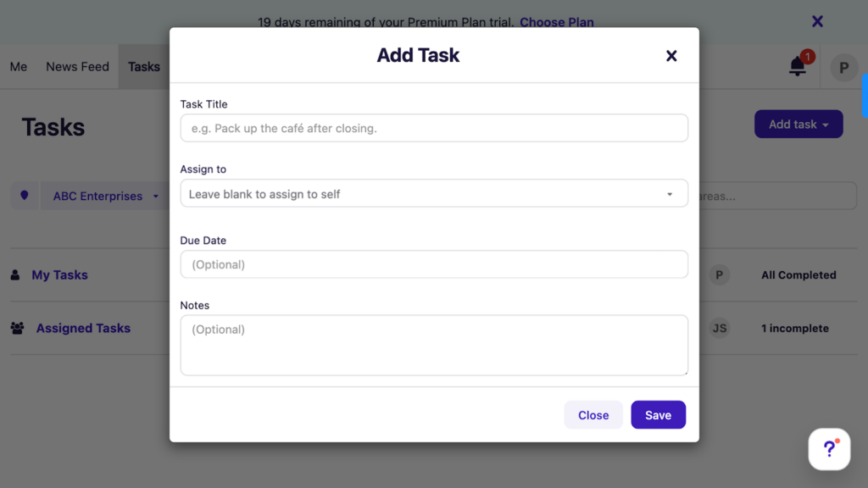Image resolution: width=868 pixels, height=488 pixels.
Task: Click the help question mark widget
Action: (x=829, y=449)
